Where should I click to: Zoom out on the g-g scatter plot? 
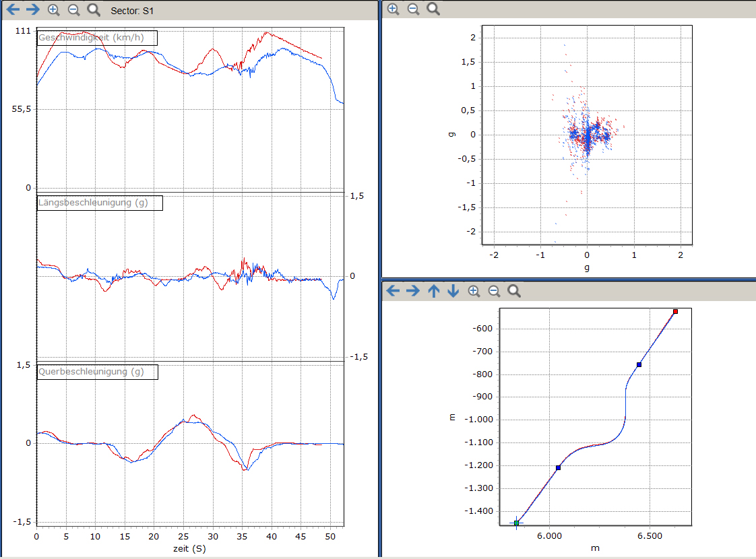click(x=413, y=9)
